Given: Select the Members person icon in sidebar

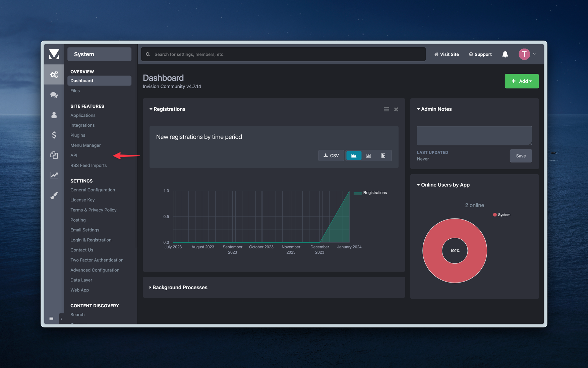Looking at the screenshot, I should (54, 115).
